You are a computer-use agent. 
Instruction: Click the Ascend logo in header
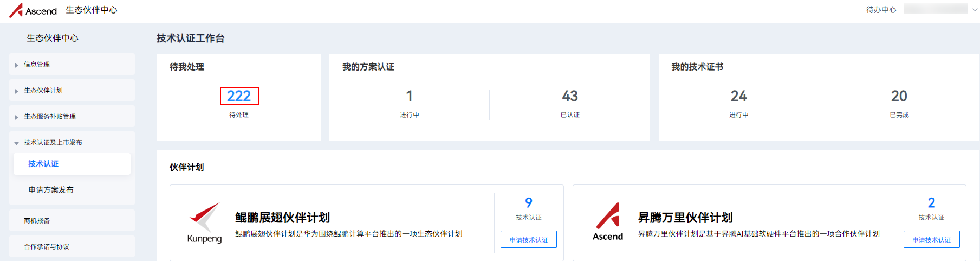[x=33, y=10]
